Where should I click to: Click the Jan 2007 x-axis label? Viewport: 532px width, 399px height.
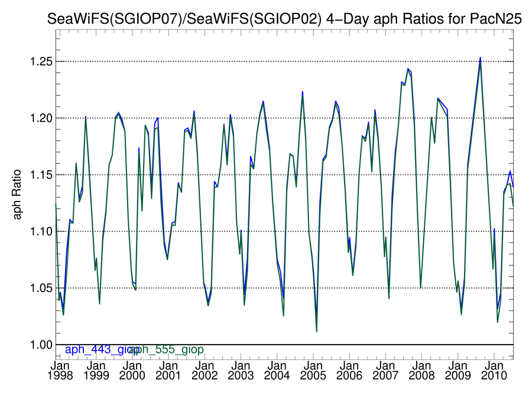tap(385, 371)
